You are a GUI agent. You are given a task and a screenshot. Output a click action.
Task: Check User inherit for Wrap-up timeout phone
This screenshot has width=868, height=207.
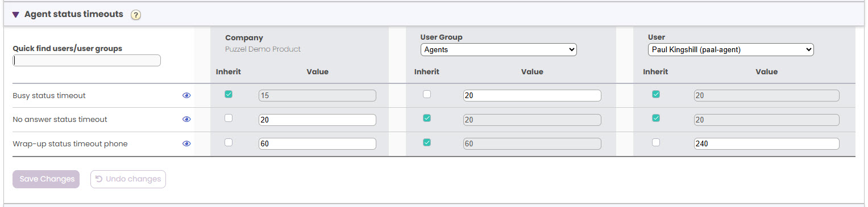tap(656, 142)
